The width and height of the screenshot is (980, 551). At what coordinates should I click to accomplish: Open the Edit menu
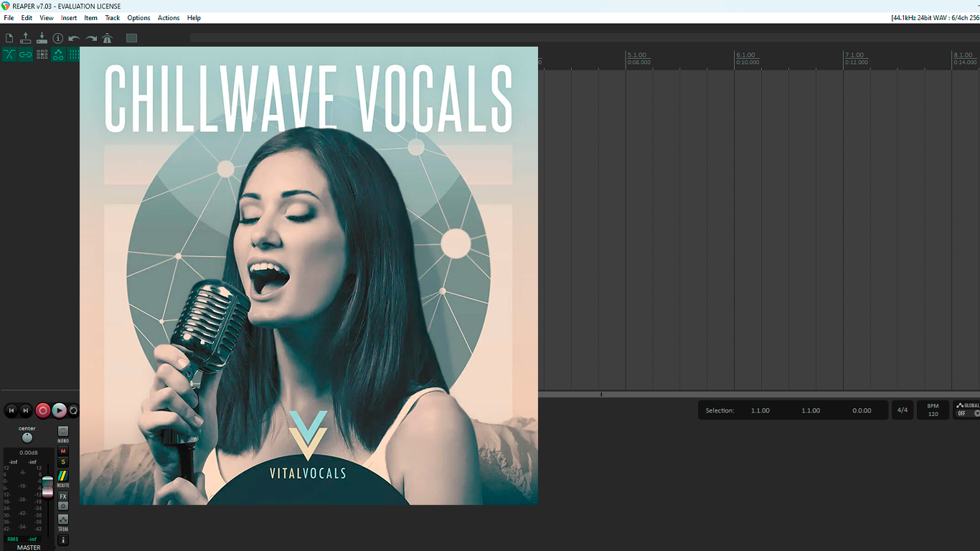27,18
